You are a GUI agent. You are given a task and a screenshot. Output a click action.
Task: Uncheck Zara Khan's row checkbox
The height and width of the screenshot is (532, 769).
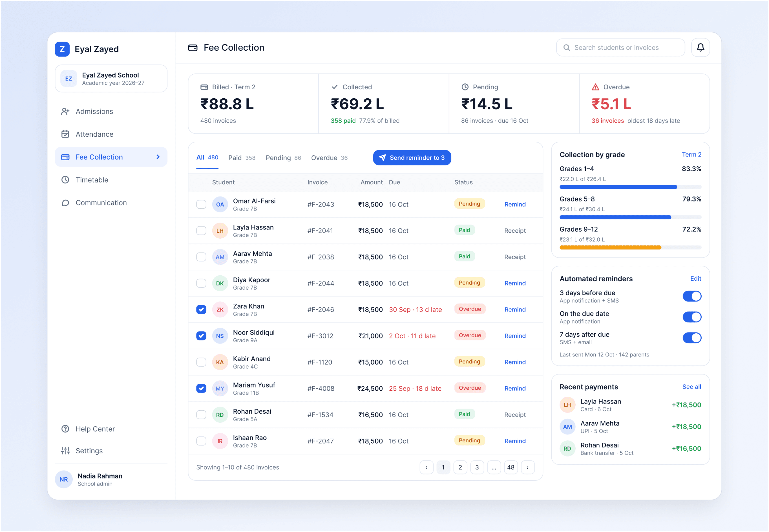click(201, 309)
